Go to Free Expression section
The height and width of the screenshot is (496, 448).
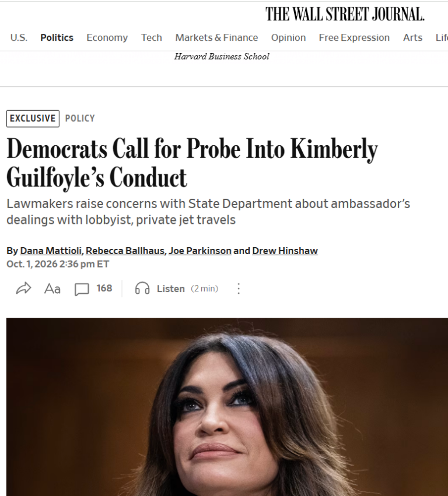[354, 38]
